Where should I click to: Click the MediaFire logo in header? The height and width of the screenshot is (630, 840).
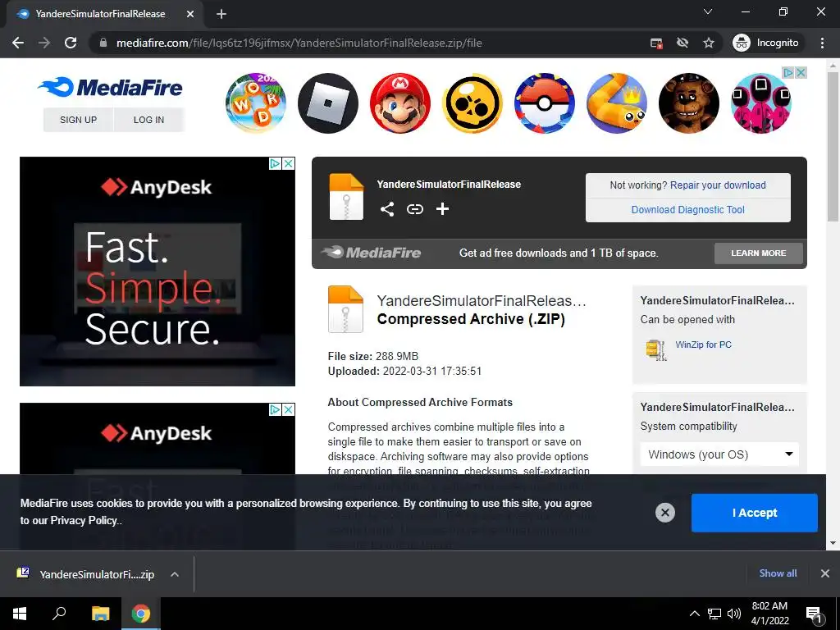coord(110,87)
